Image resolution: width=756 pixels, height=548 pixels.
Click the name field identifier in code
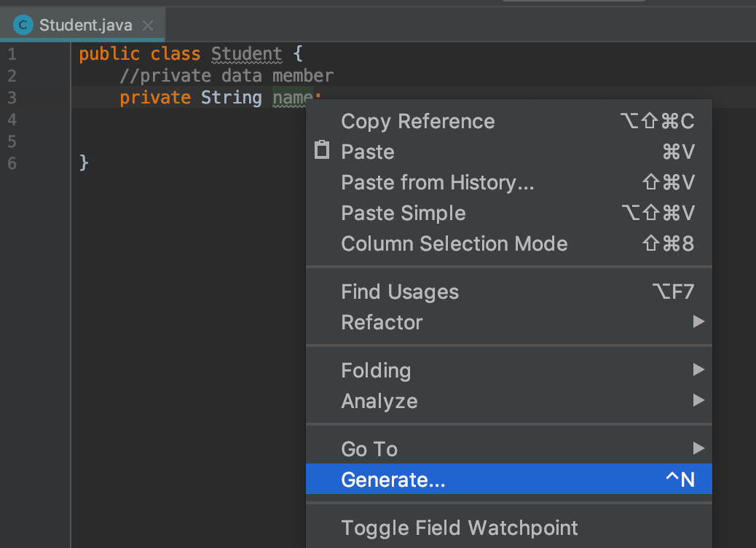tap(293, 97)
